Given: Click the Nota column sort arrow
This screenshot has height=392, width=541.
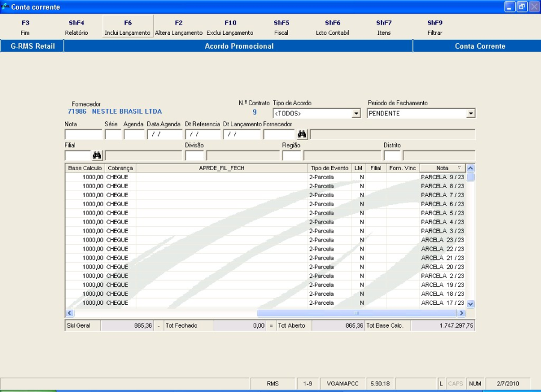Looking at the screenshot, I should tap(459, 168).
